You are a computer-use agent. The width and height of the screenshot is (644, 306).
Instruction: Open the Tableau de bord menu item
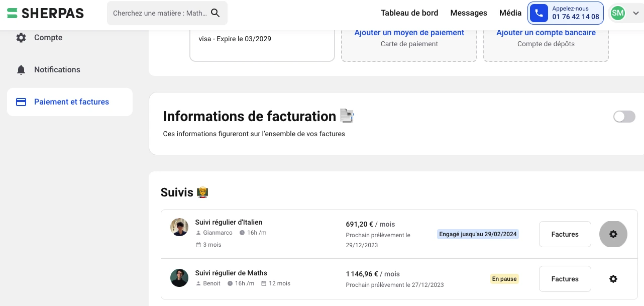coord(409,13)
